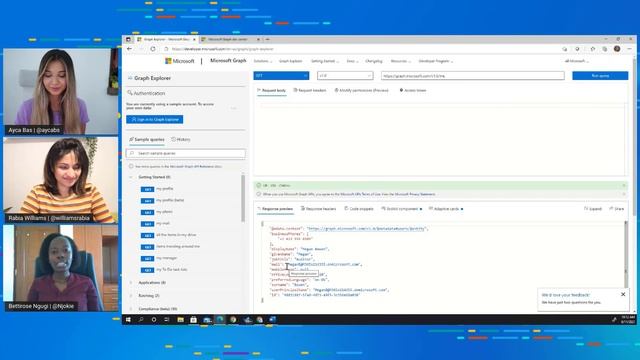Click the Search sample queries box
This screenshot has width=640, height=360.
tap(186, 153)
